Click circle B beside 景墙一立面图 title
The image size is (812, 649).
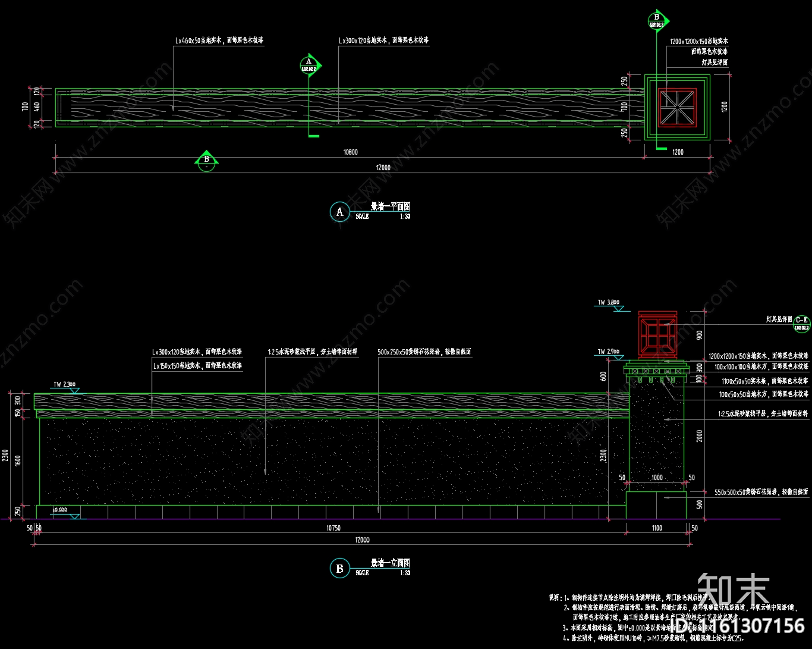339,568
